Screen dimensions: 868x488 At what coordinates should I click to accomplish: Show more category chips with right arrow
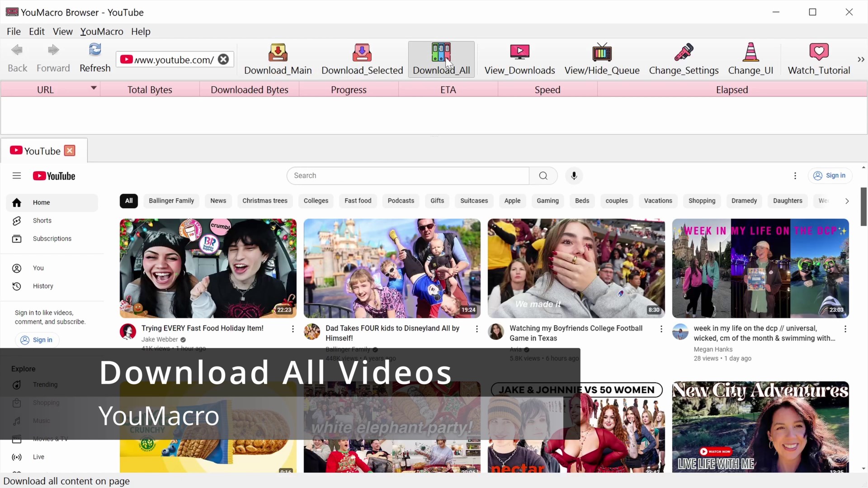point(847,201)
